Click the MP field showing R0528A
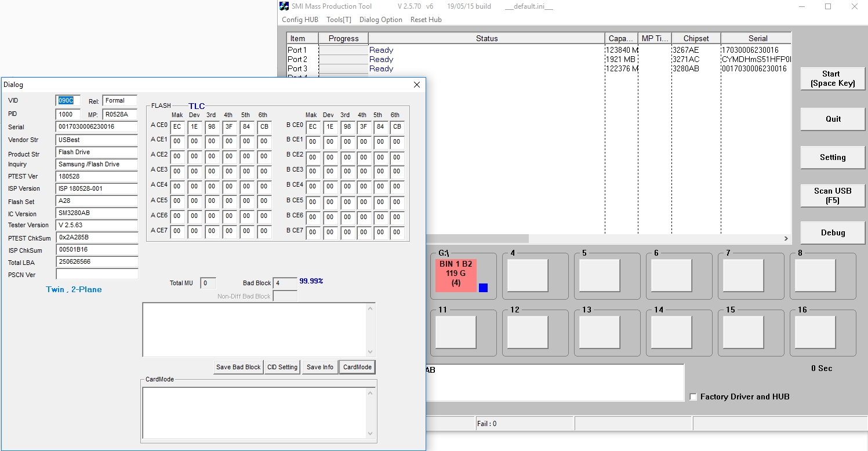This screenshot has height=451, width=868. click(x=120, y=114)
